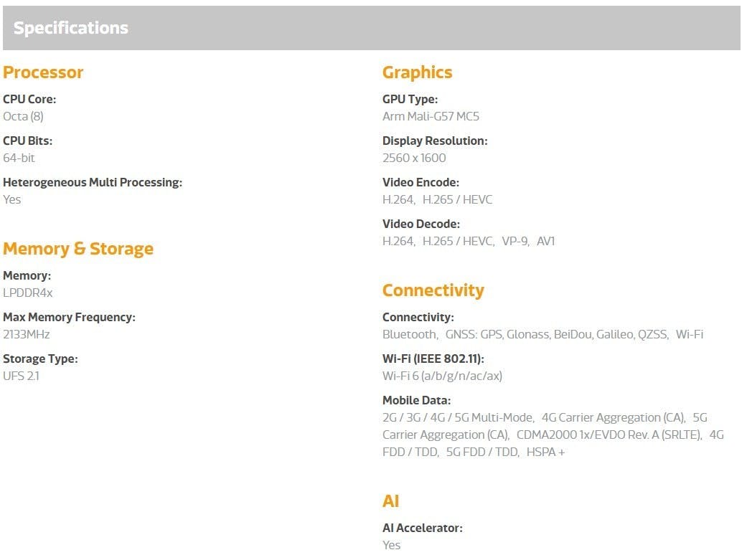Image resolution: width=747 pixels, height=560 pixels.
Task: Click the Arm Mali-G57 MC5 GPU value
Action: click(x=431, y=116)
